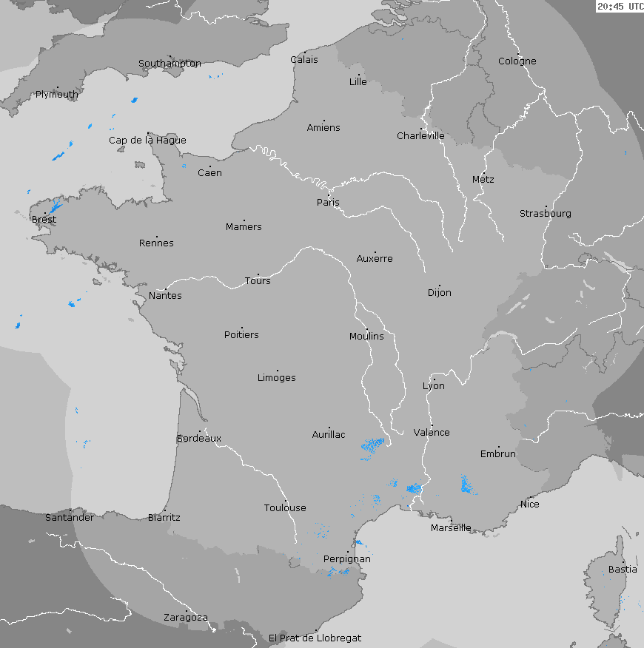Select the Bordeaux city marker
644x648 pixels.
point(198,431)
